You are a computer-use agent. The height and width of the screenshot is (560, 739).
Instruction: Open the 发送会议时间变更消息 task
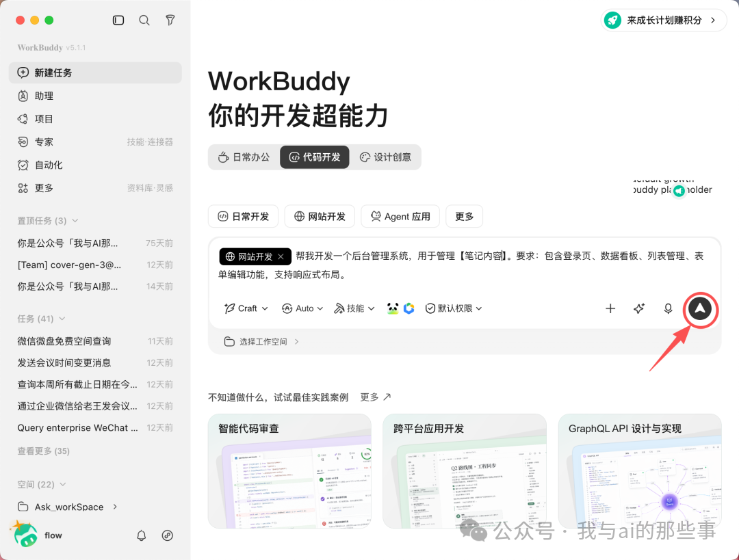pyautogui.click(x=95, y=363)
